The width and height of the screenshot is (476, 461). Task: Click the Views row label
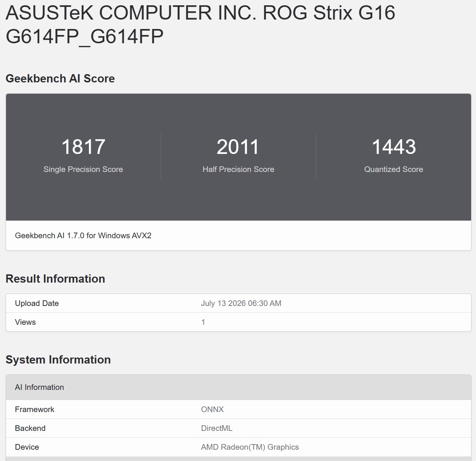pyautogui.click(x=25, y=322)
